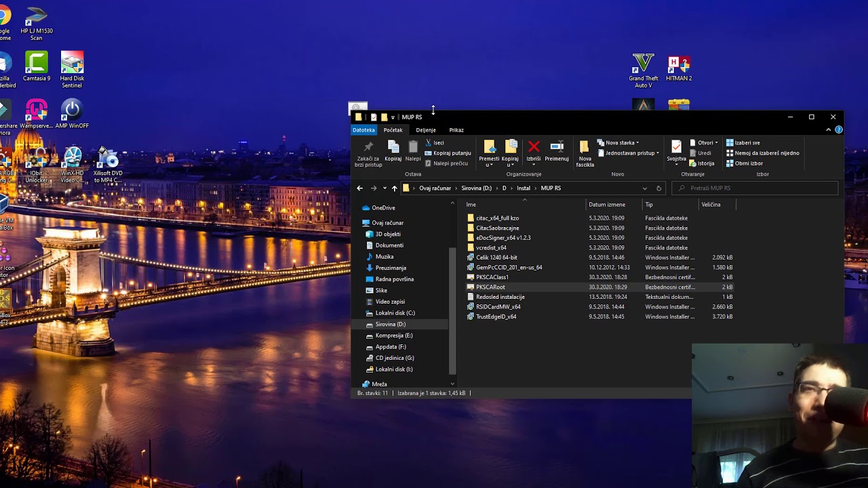The width and height of the screenshot is (868, 488).
Task: Go up one folder level arrow
Action: tap(394, 188)
